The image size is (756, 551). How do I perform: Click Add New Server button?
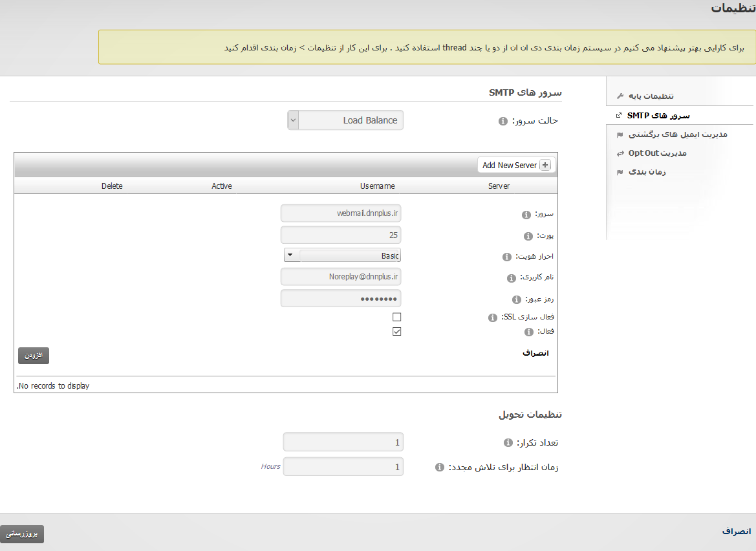click(x=515, y=166)
